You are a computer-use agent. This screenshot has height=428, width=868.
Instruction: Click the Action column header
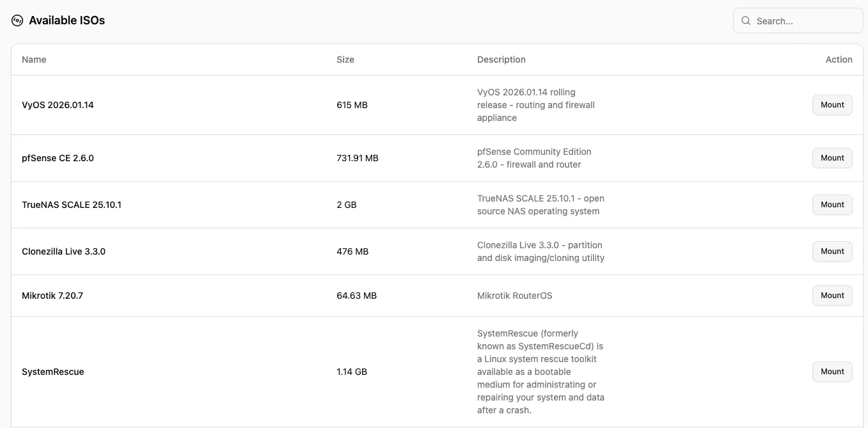839,59
